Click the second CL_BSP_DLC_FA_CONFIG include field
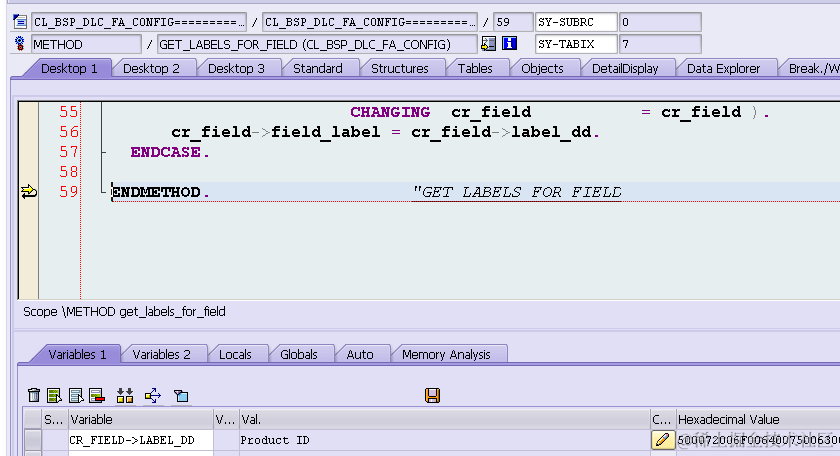 click(x=370, y=22)
